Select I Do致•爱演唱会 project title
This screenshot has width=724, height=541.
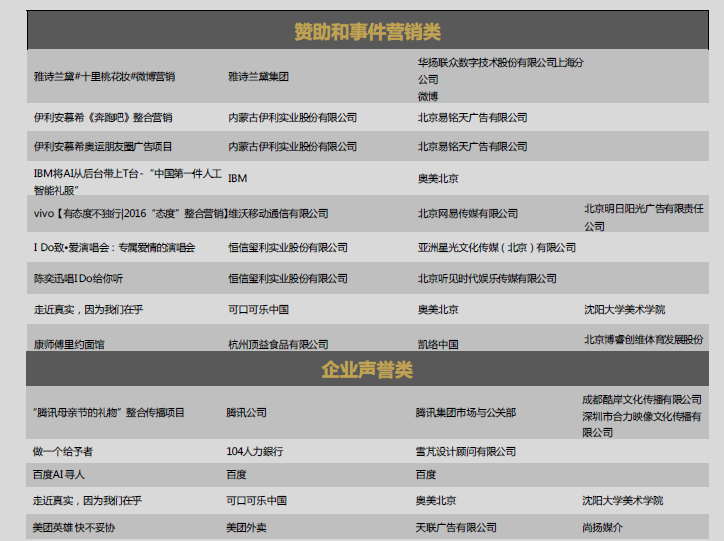[x=114, y=248]
